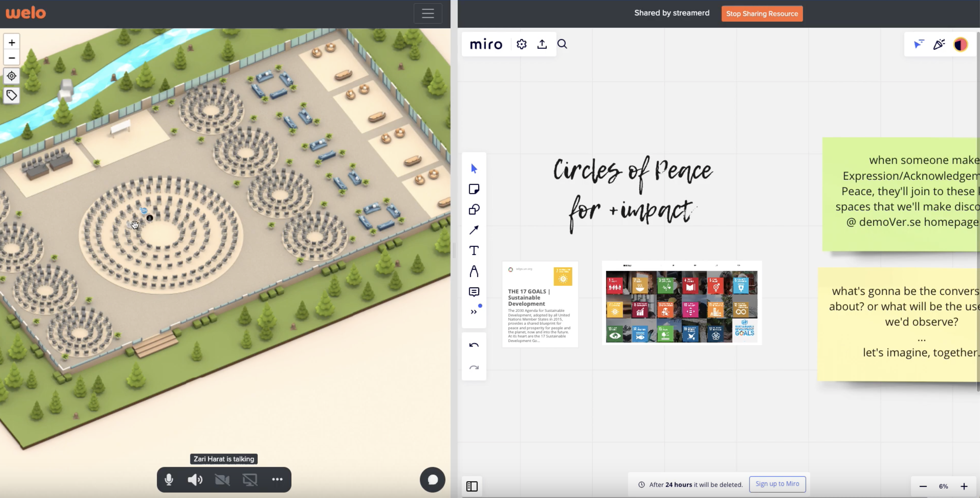Open the comment tool
This screenshot has width=980, height=498.
pos(474,292)
